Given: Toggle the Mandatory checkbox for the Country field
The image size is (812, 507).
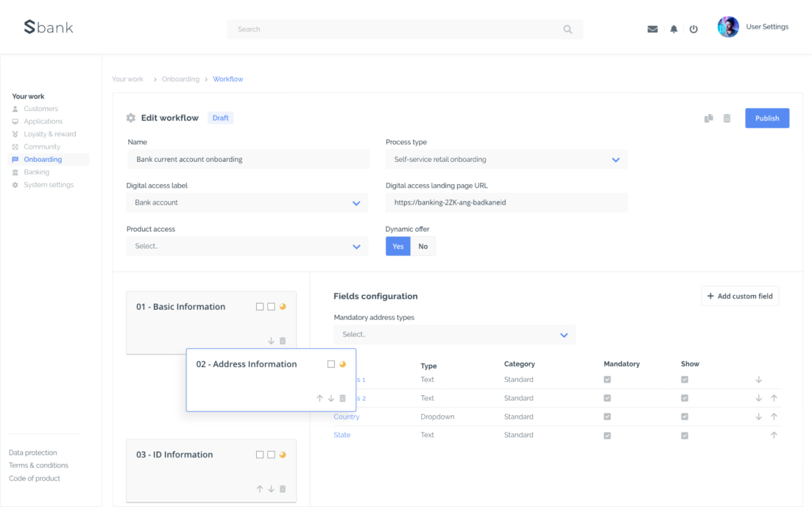Looking at the screenshot, I should (x=607, y=417).
